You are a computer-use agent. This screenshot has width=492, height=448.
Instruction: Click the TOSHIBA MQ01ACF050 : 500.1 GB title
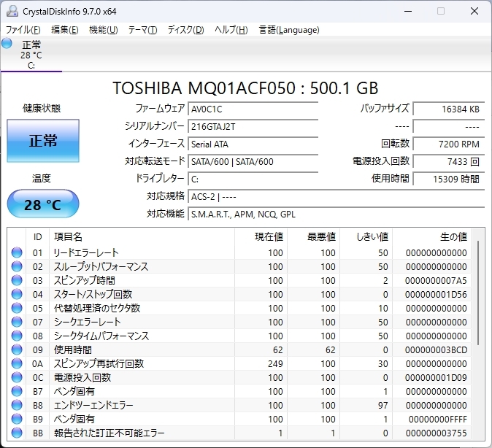pyautogui.click(x=245, y=88)
